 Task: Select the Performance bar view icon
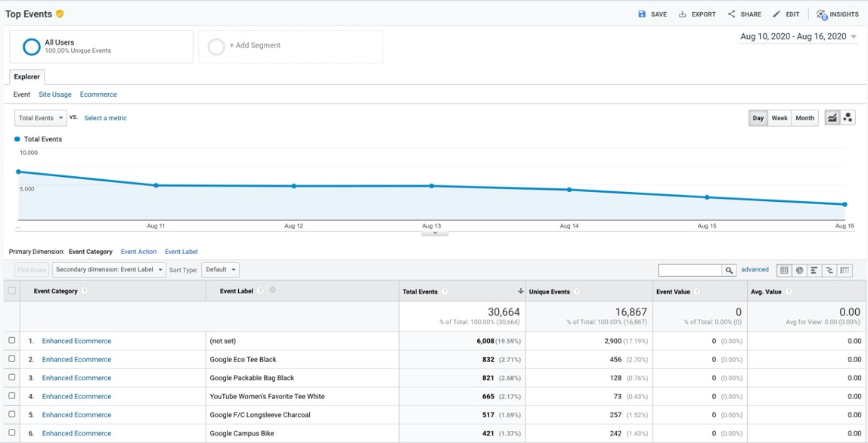tap(814, 270)
